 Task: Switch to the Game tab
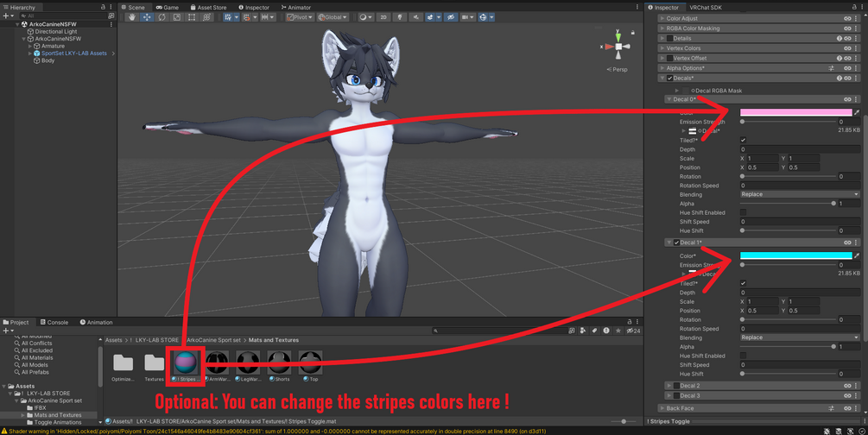(x=168, y=7)
